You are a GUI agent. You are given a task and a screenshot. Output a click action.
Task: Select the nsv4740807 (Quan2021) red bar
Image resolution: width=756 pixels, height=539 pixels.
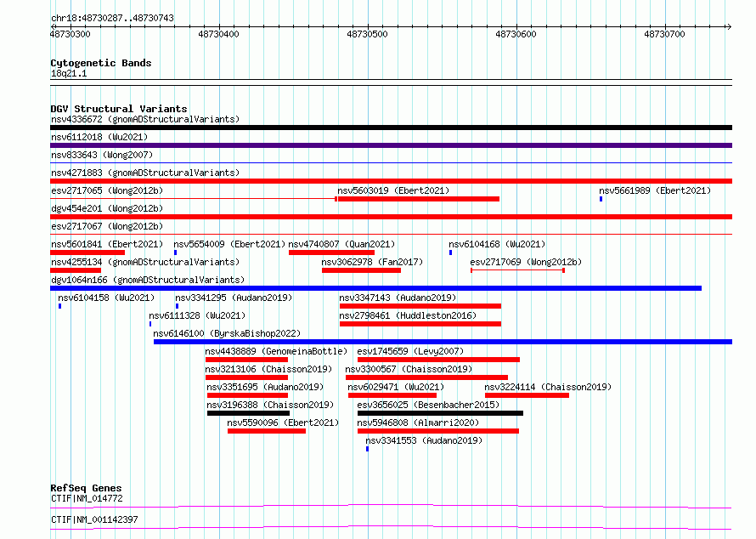pos(332,252)
